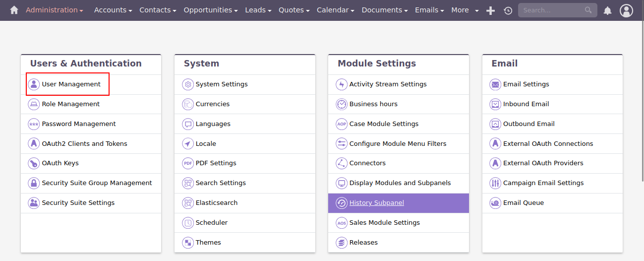
Task: Click the Currencies icon
Action: click(188, 104)
